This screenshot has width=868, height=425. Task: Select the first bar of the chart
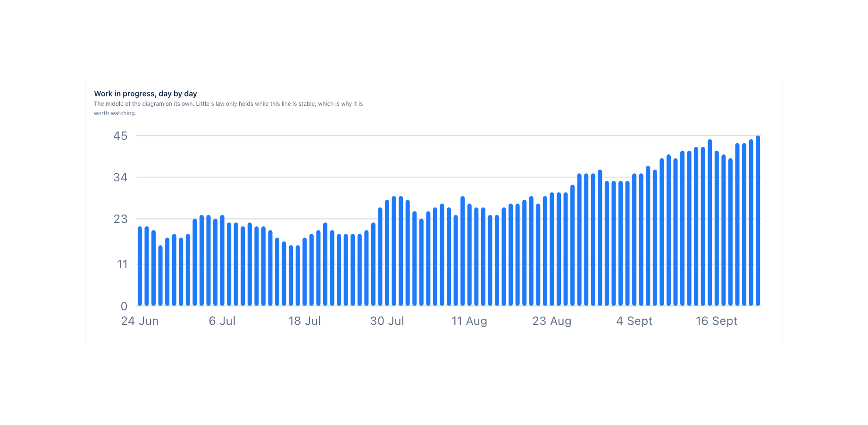tap(140, 266)
